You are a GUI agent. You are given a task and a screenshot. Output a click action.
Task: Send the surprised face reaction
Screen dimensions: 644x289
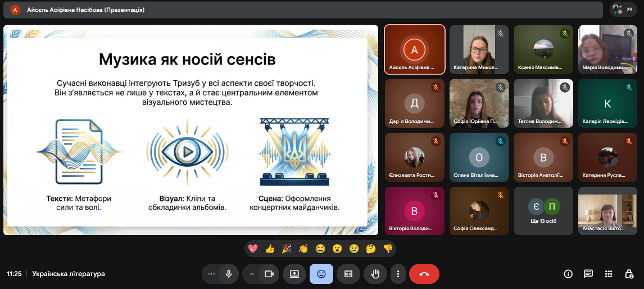tap(337, 249)
